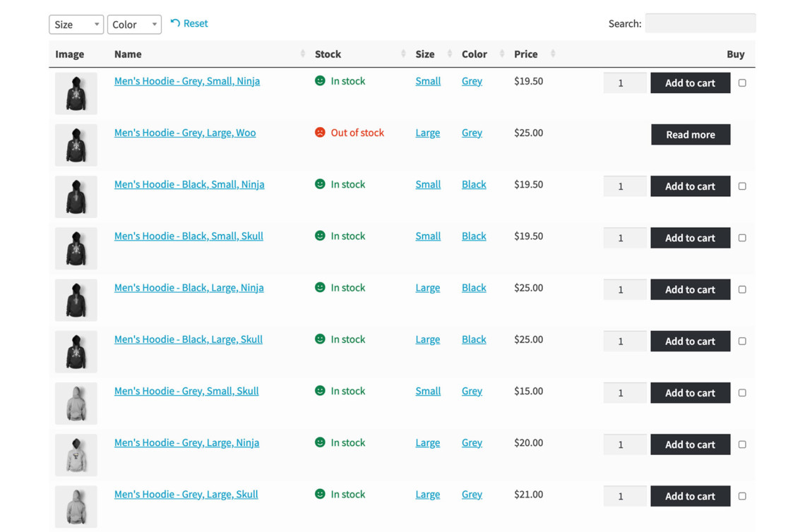
Task: Select the Buy checkbox for Grey Large Skull row
Action: pyautogui.click(x=742, y=496)
